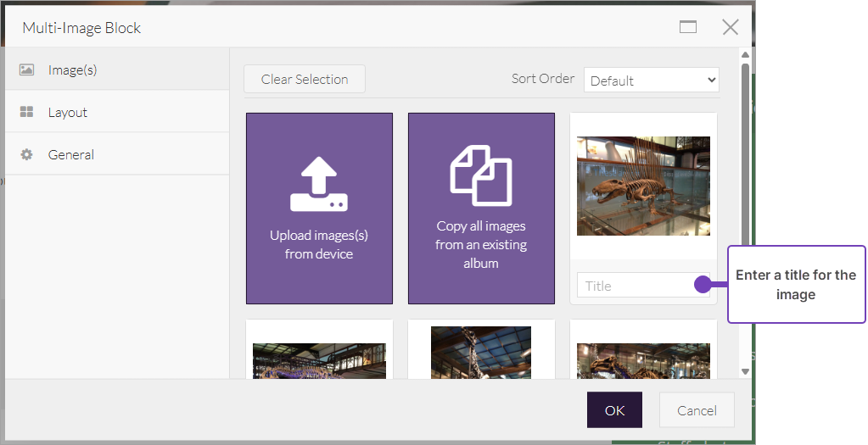
Task: Click the Cancel button
Action: (x=697, y=410)
